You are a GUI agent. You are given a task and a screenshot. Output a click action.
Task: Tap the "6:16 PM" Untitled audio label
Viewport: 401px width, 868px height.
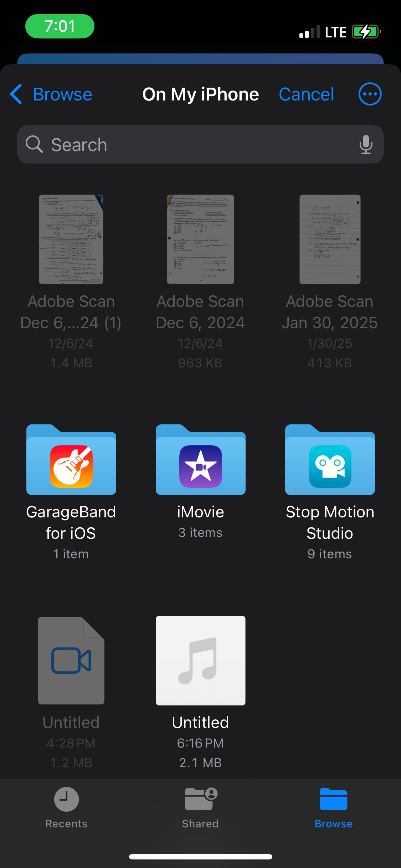pos(200,743)
